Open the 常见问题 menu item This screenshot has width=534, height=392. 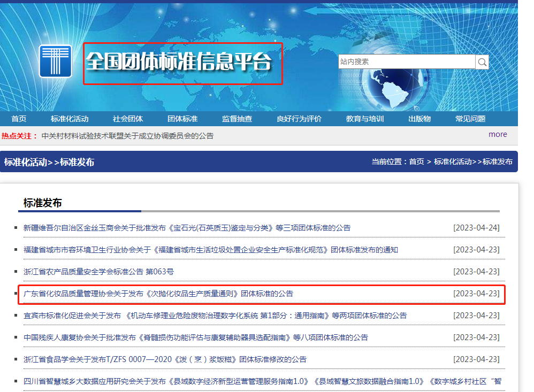(470, 119)
